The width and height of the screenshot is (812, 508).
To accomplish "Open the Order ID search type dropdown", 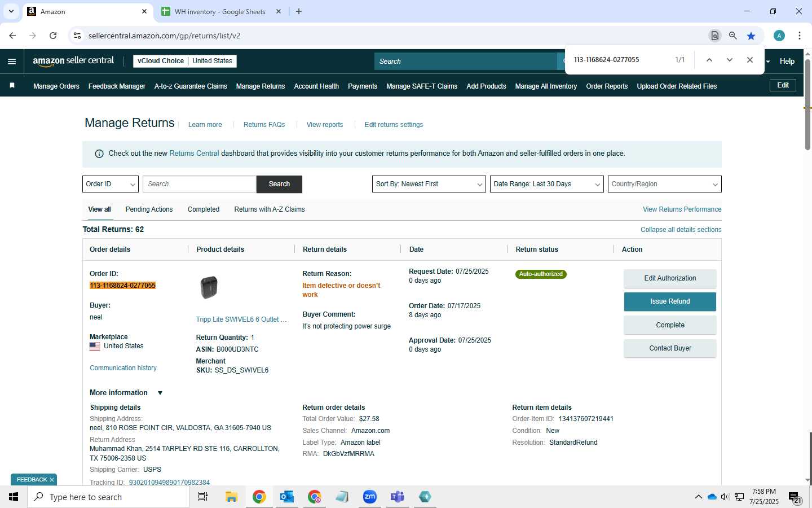I will (111, 184).
